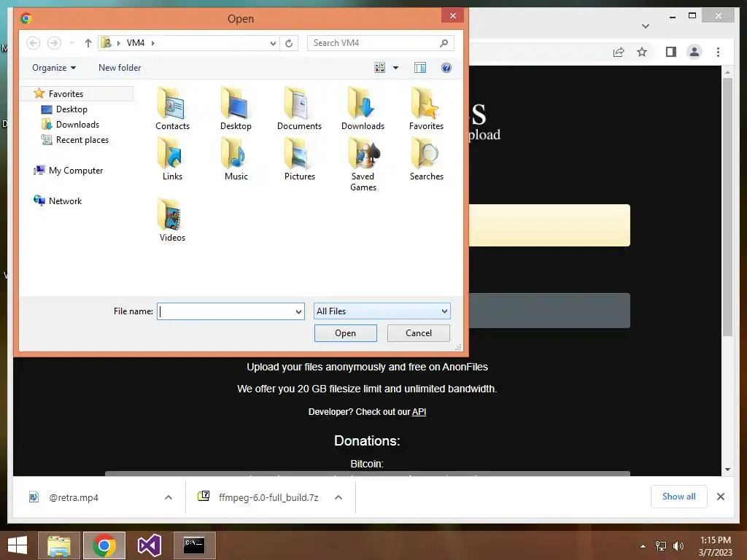Screen dimensions: 747x560
Task: Follow the API link
Action: (x=419, y=412)
